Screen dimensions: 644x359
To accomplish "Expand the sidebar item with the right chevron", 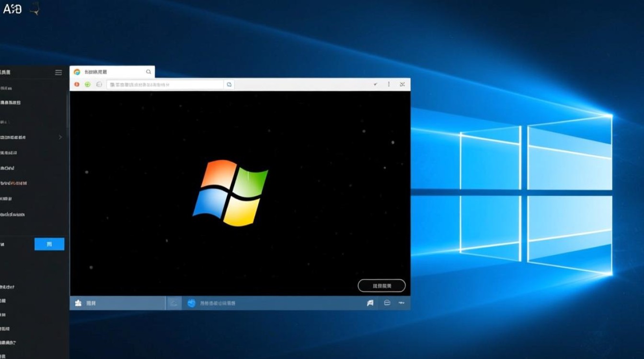I will (x=60, y=137).
